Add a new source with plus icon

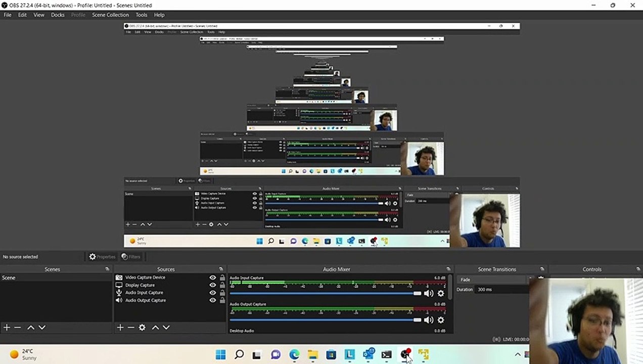click(120, 328)
